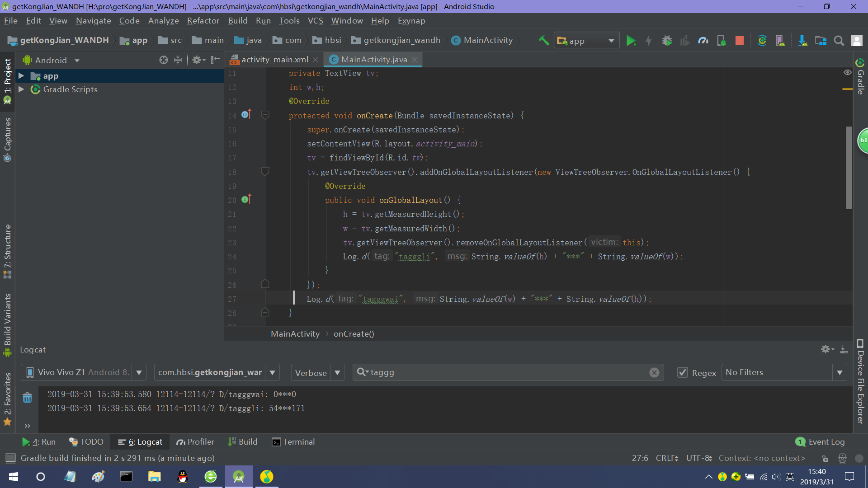
Task: Open the Build menu
Action: coord(238,21)
